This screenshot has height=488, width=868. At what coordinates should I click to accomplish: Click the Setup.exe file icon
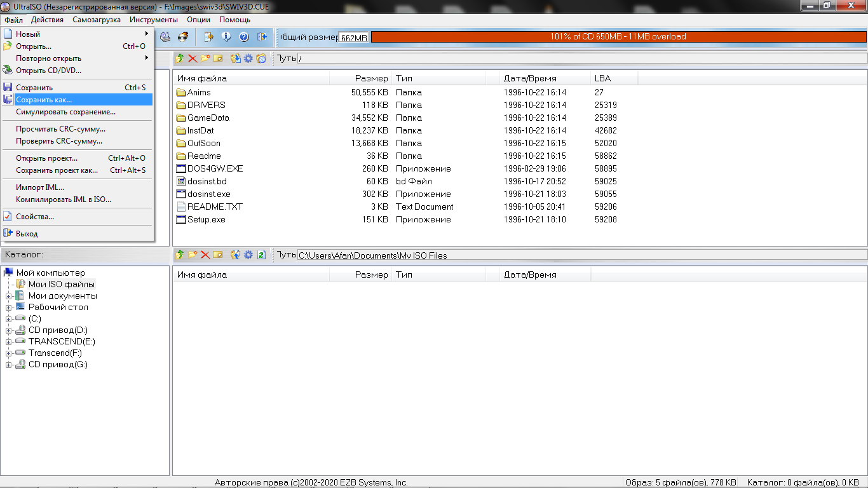coord(181,219)
